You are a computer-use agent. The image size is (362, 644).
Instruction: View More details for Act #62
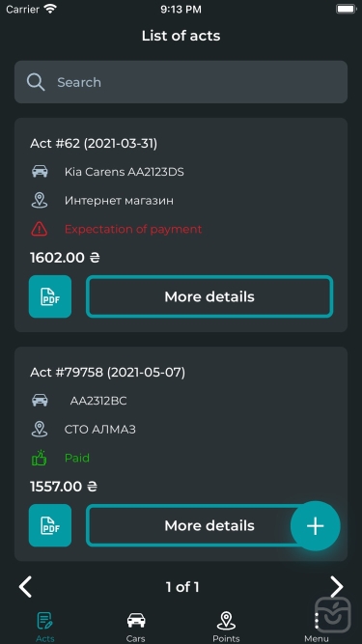[209, 296]
